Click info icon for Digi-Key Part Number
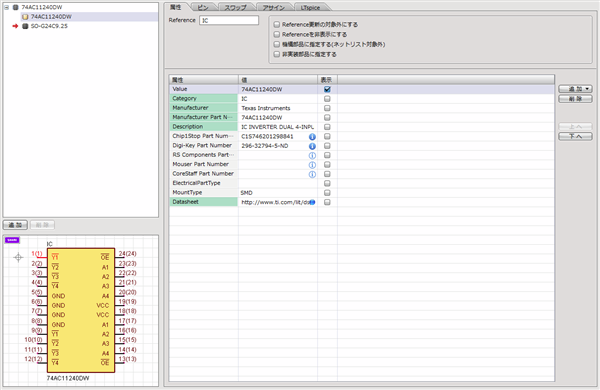 coord(312,146)
